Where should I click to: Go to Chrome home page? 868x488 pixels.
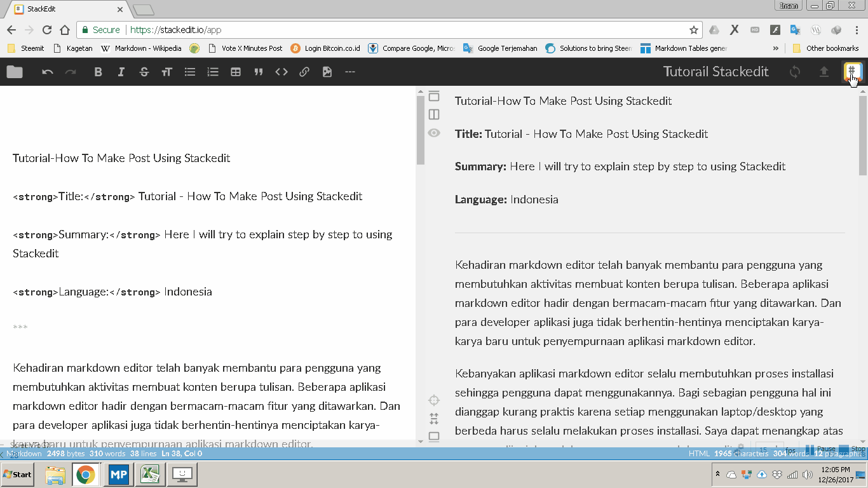(65, 30)
